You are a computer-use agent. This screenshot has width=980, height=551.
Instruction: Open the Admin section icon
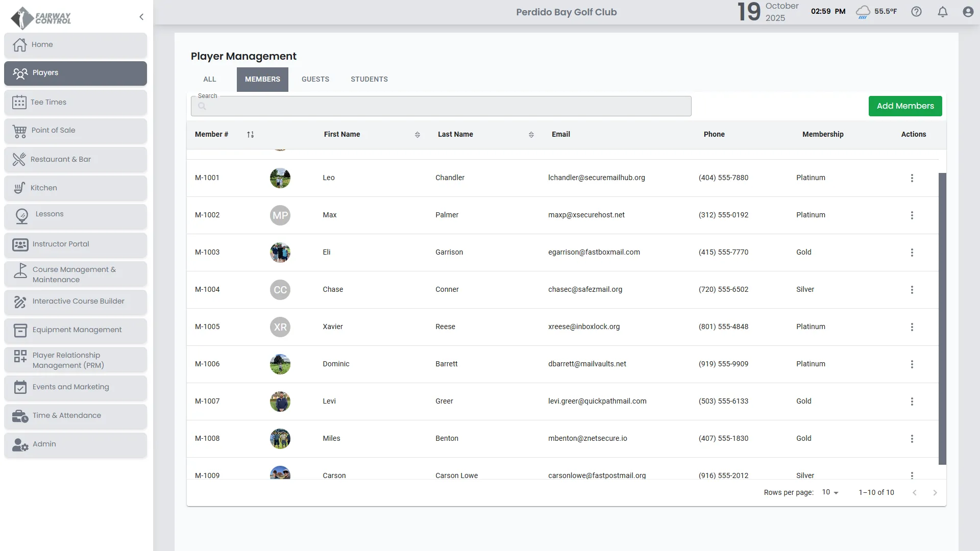click(20, 444)
